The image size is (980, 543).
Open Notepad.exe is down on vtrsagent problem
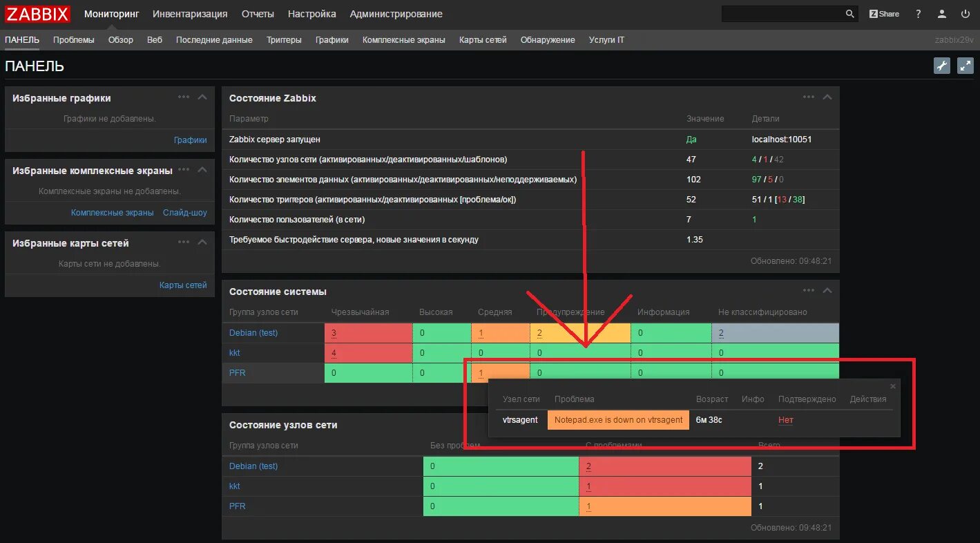618,419
